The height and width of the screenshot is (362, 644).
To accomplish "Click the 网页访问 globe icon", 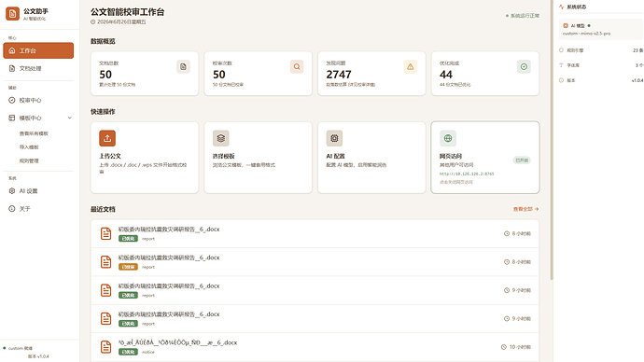I will click(x=448, y=138).
